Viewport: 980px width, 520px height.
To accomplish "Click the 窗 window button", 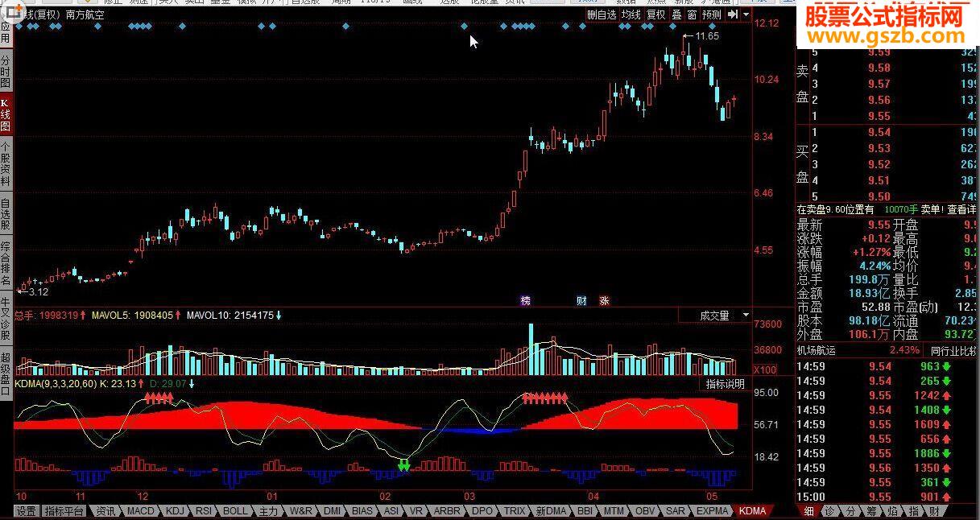I will tap(692, 14).
